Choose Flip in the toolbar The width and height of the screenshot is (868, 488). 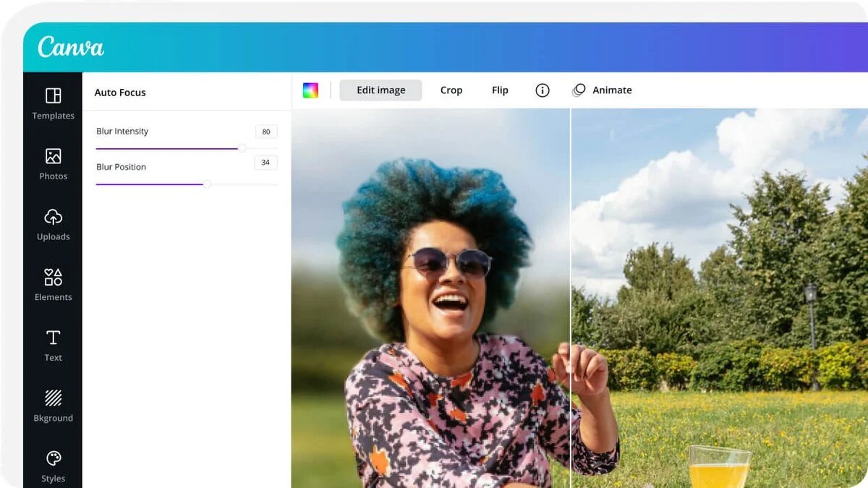pyautogui.click(x=500, y=90)
